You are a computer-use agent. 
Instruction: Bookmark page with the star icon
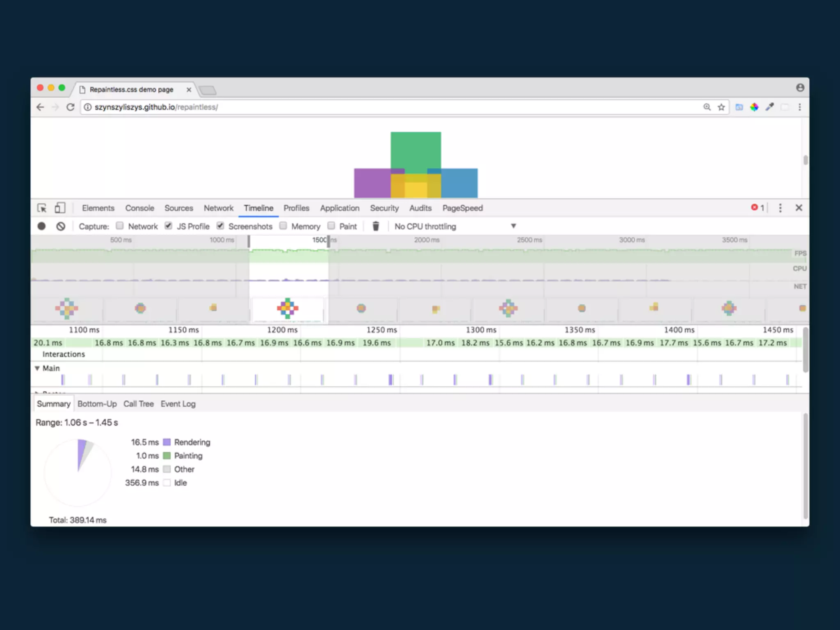[721, 107]
